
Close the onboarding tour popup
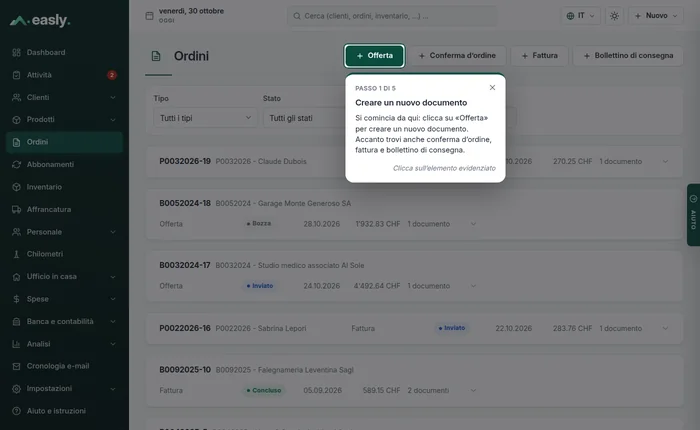coord(492,88)
